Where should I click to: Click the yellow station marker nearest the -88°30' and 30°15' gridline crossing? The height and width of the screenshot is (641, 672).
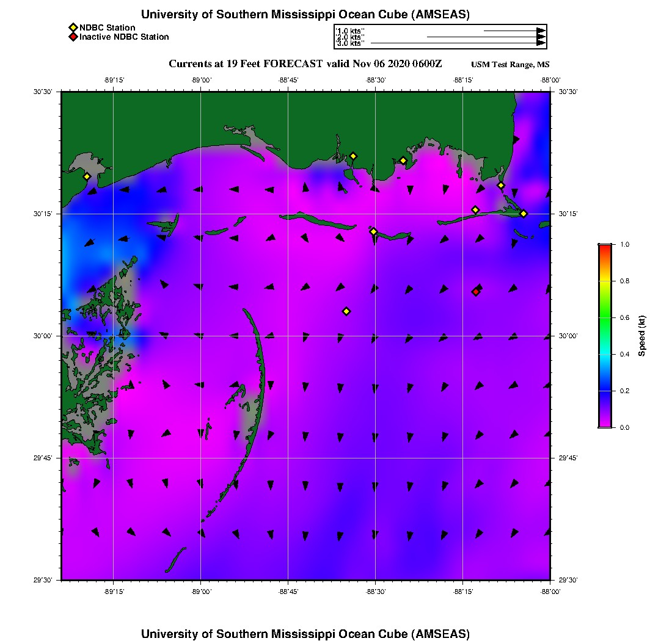click(374, 231)
